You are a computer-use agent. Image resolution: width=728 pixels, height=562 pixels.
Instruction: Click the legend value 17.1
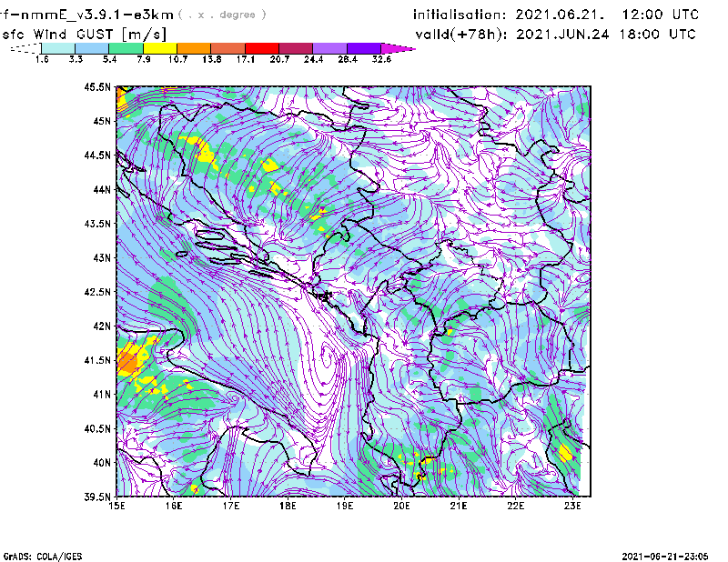point(246,59)
